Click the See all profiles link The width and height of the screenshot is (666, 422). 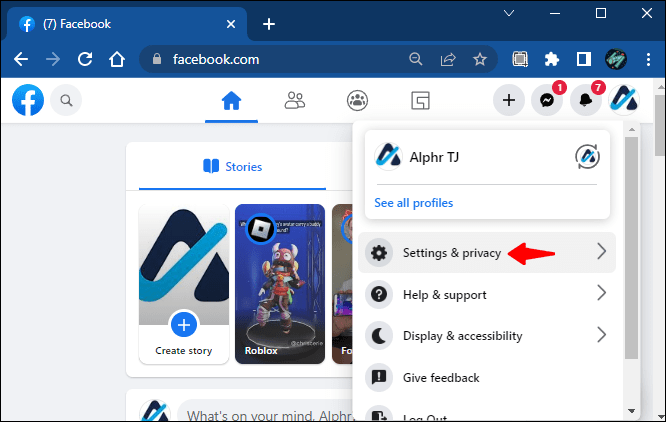pyautogui.click(x=414, y=203)
